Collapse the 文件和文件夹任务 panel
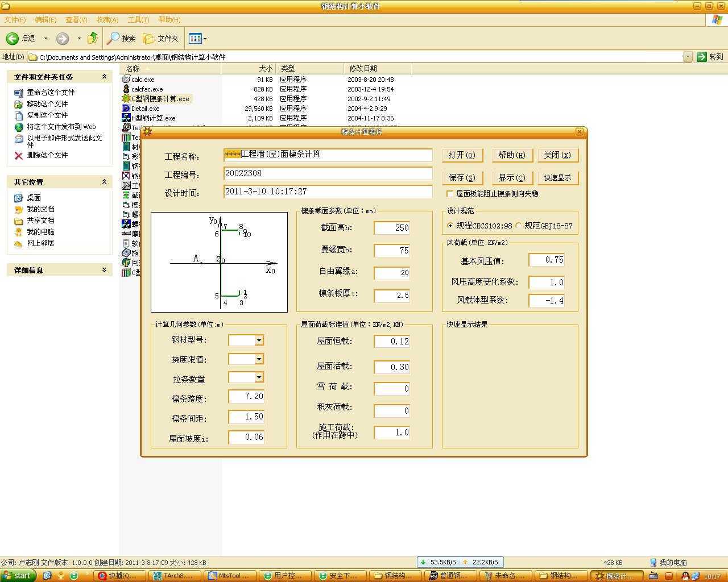The image size is (728, 582). (x=104, y=77)
